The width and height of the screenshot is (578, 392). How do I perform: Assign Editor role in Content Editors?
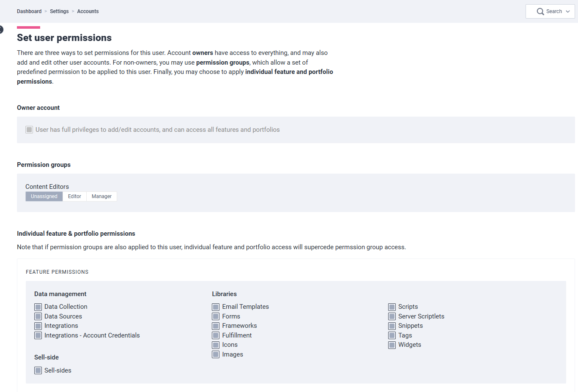[74, 196]
